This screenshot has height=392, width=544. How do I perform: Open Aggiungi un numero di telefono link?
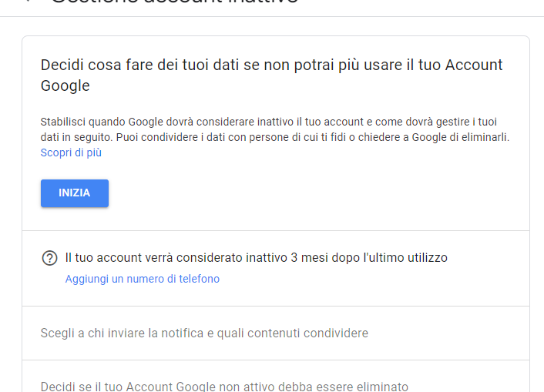(143, 279)
